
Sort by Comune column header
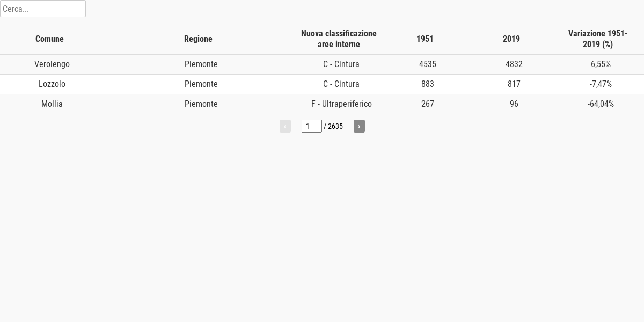(49, 39)
